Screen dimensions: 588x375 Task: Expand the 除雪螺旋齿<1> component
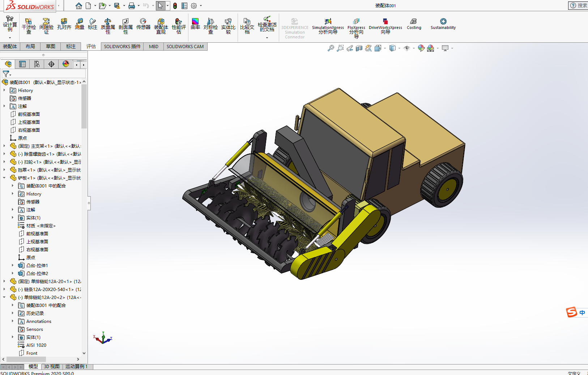click(x=4, y=154)
